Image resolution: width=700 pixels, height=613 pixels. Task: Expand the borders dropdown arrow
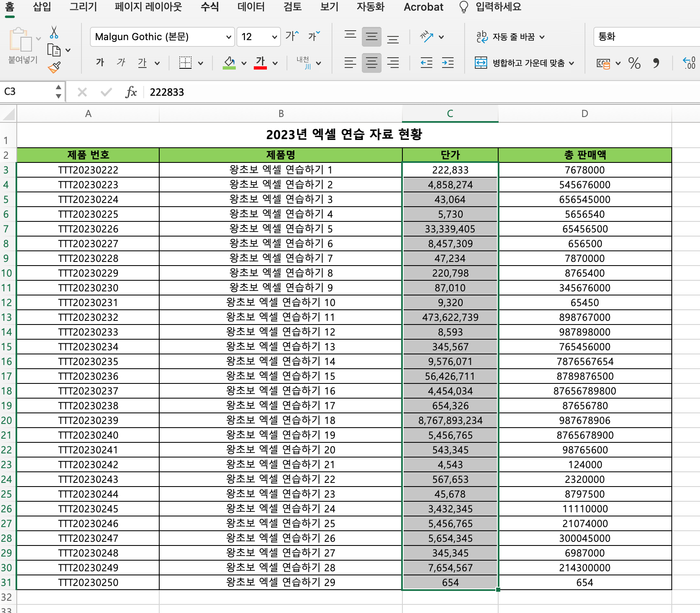(x=201, y=63)
